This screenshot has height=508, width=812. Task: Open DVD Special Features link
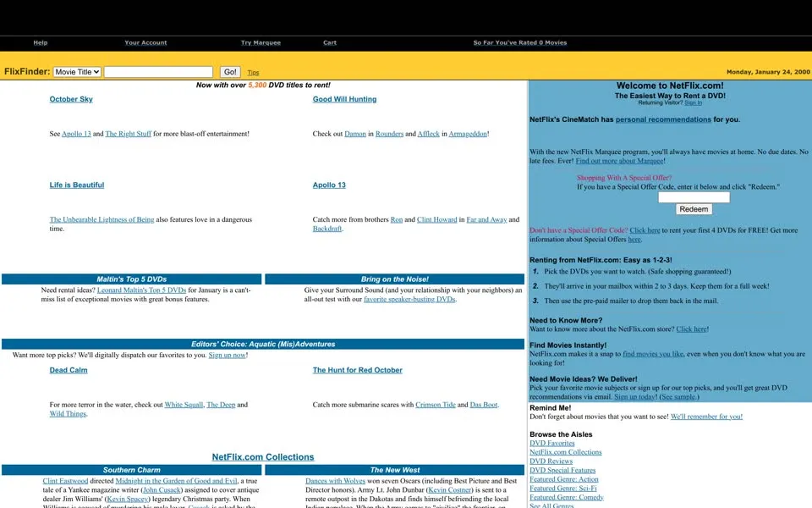click(x=562, y=470)
